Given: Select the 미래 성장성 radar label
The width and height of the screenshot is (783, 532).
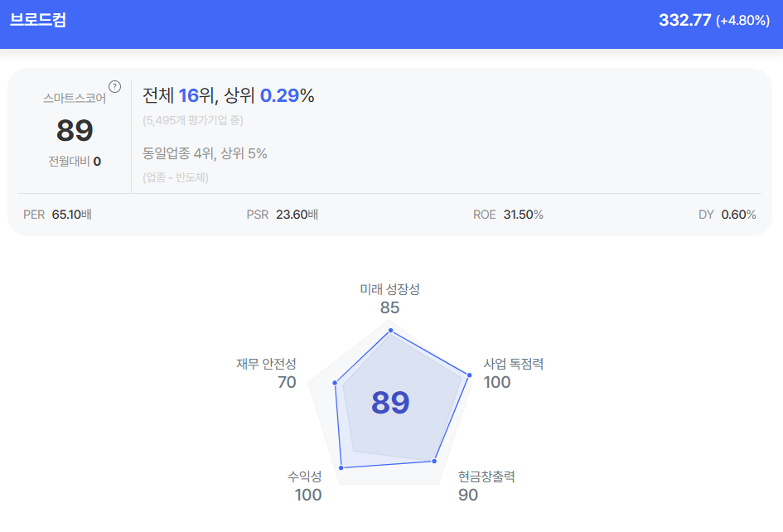Looking at the screenshot, I should (x=389, y=289).
